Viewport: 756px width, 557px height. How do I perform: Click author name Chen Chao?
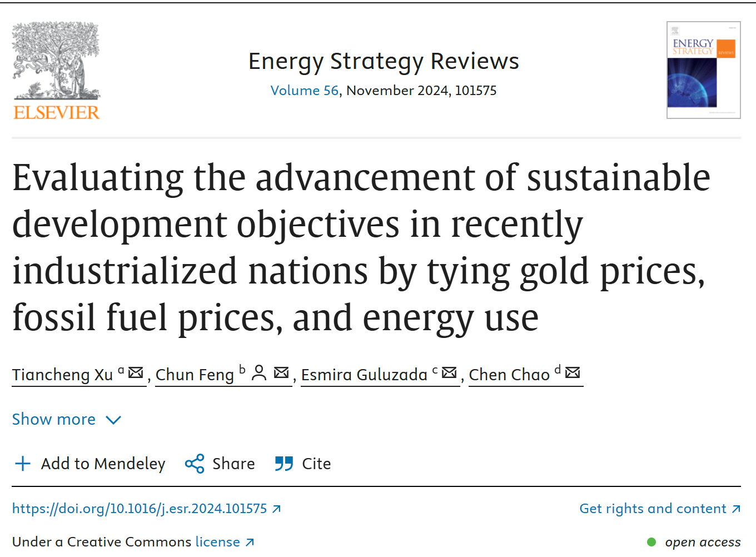[x=509, y=375]
